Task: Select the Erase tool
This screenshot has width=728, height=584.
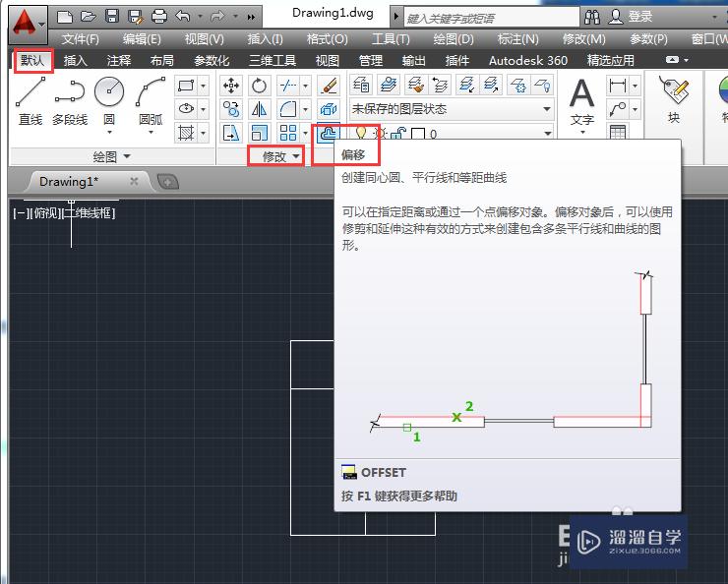Action: coord(329,86)
